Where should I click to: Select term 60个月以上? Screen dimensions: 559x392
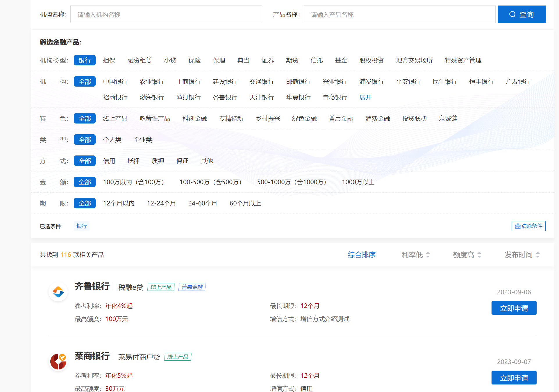tap(245, 203)
